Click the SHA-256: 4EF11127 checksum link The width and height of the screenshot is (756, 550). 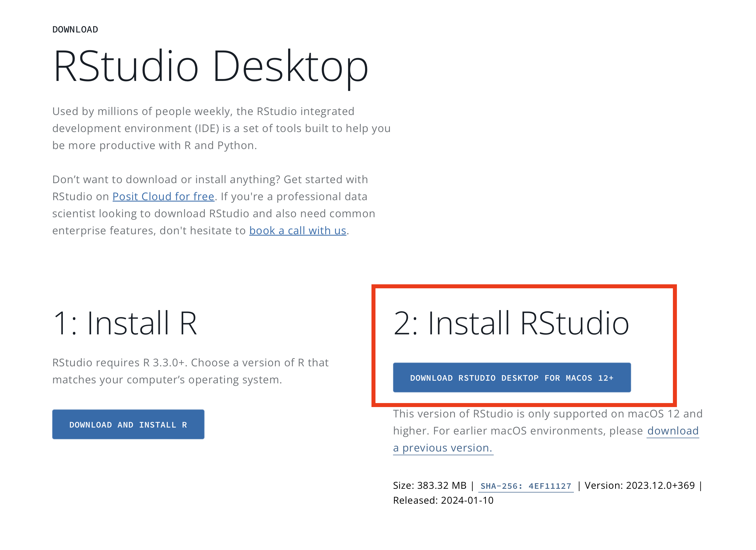click(x=525, y=486)
